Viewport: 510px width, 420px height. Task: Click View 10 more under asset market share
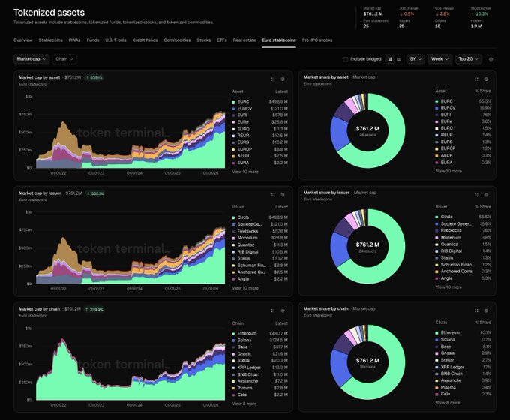[x=448, y=171]
